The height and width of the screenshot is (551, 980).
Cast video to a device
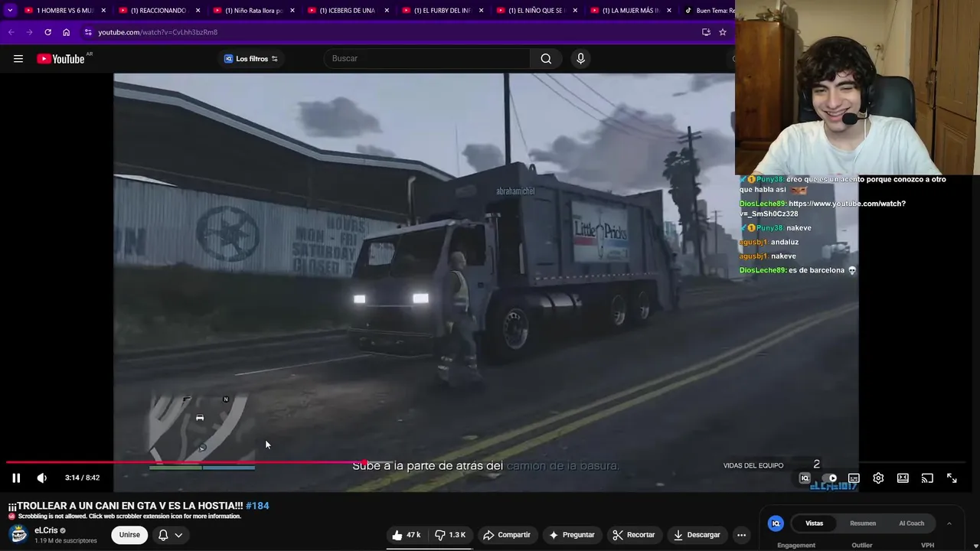[x=927, y=478]
